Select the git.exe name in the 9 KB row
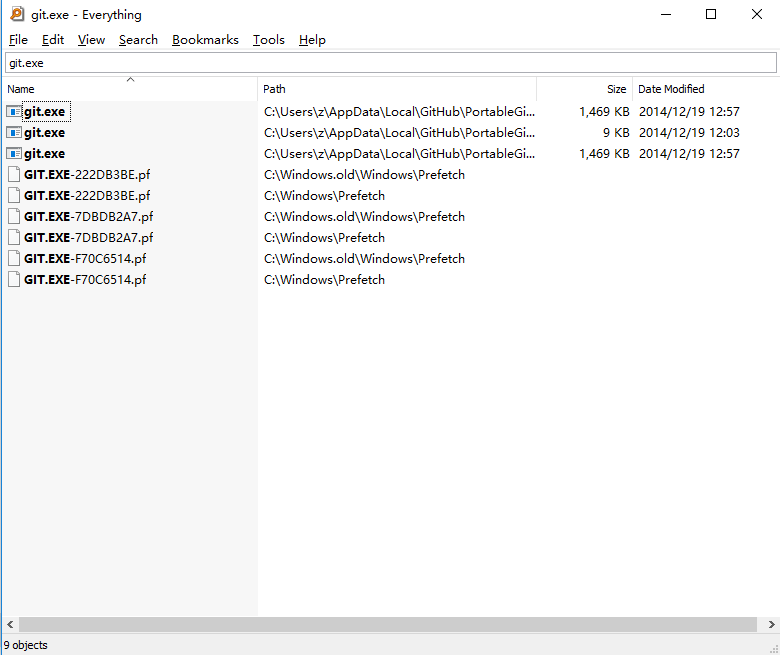The image size is (780, 655). pyautogui.click(x=45, y=132)
